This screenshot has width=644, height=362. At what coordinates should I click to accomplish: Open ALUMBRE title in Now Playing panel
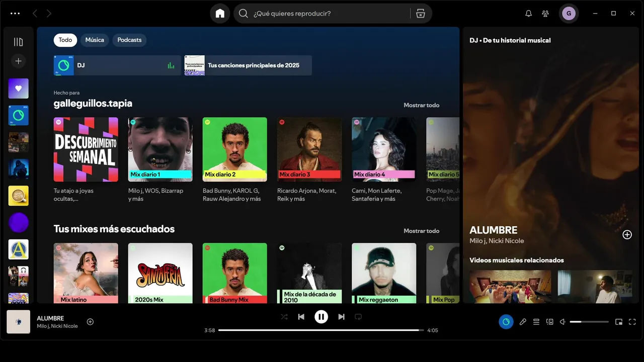tap(493, 230)
